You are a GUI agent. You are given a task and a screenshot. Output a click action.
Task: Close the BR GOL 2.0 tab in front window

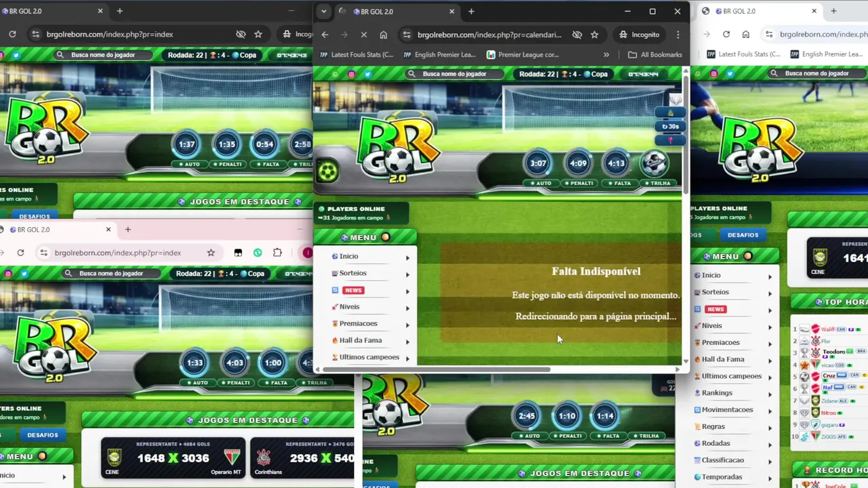(452, 12)
